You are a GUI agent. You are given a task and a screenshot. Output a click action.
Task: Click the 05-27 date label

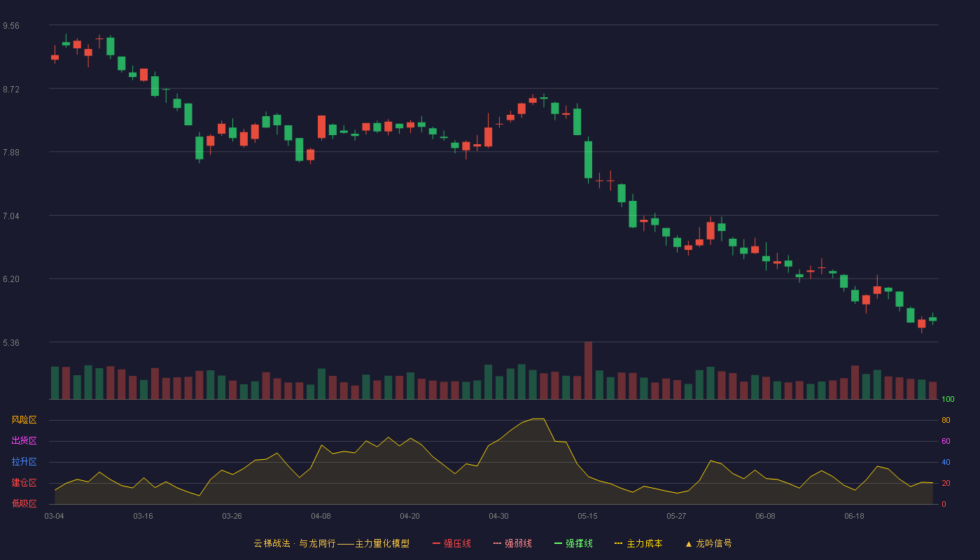(x=676, y=516)
